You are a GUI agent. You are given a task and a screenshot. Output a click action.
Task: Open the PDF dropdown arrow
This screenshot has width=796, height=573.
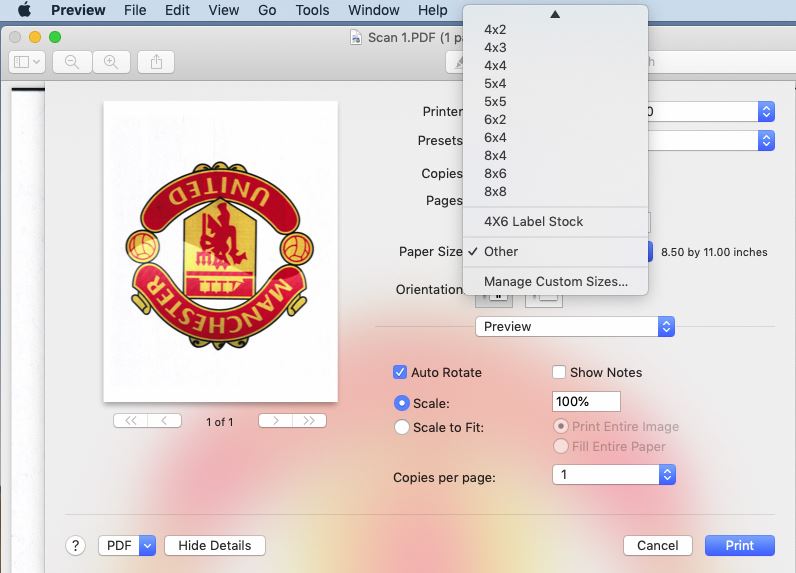147,546
